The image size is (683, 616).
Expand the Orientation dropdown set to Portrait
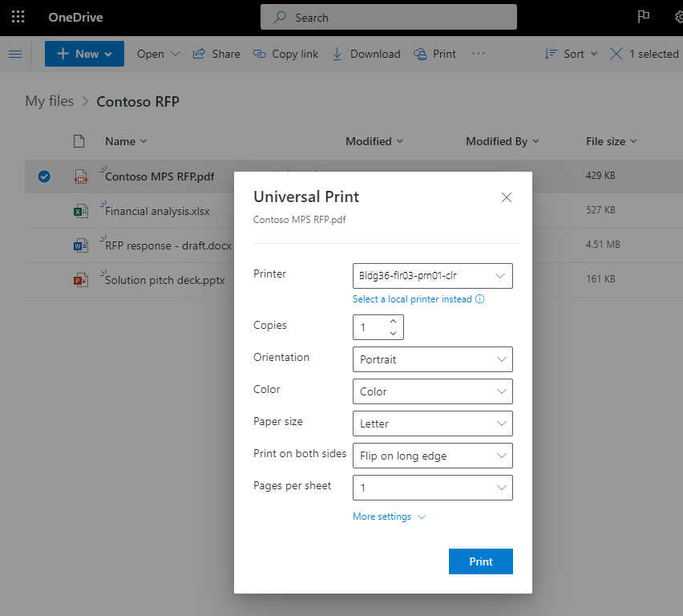click(x=432, y=359)
